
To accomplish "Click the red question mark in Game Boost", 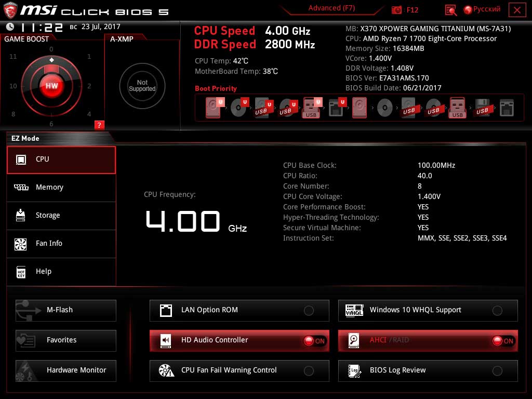I will point(99,125).
